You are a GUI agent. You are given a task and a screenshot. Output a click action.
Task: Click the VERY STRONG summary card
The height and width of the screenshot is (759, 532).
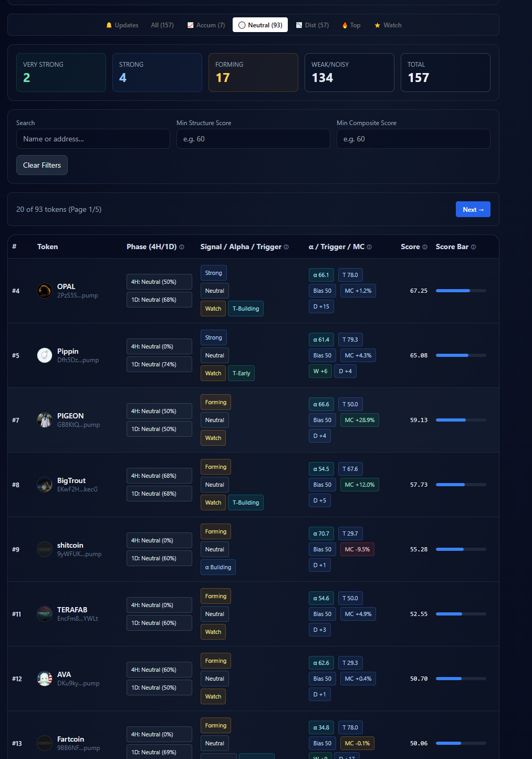[x=61, y=73]
